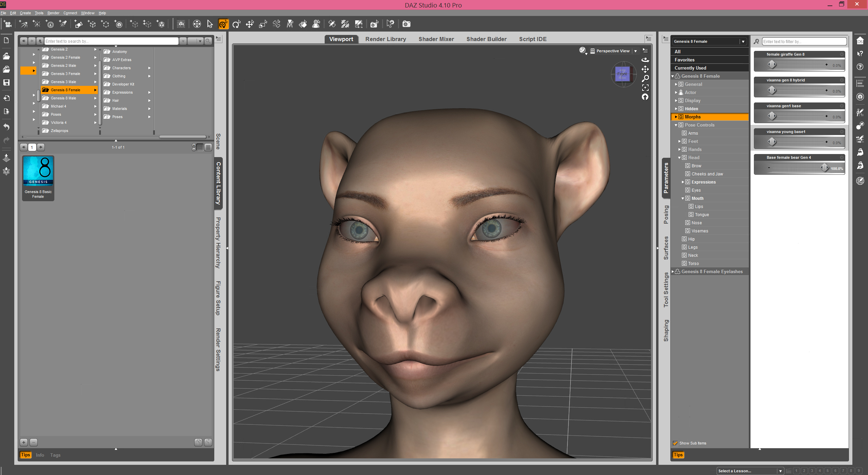Open the Render menu
The width and height of the screenshot is (868, 475).
pos(53,13)
